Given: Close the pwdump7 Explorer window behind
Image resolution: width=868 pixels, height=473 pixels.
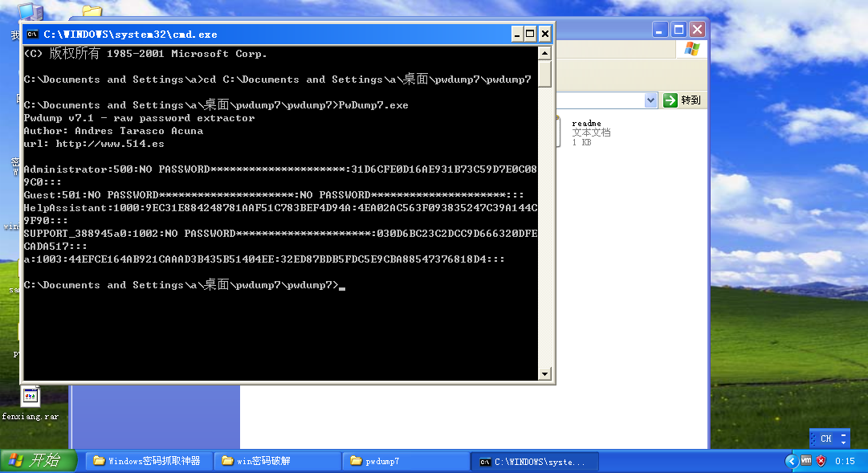Looking at the screenshot, I should (698, 30).
